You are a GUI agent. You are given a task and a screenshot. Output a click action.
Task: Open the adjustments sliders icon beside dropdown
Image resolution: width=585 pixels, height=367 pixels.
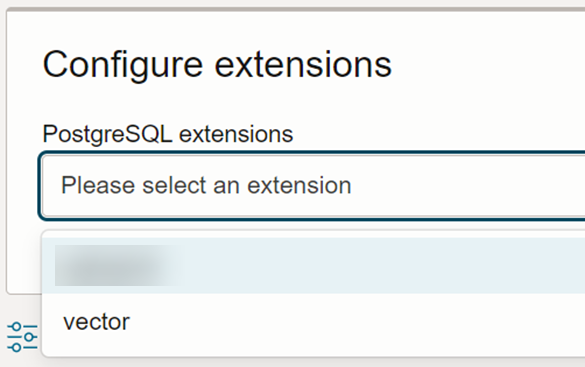22,337
